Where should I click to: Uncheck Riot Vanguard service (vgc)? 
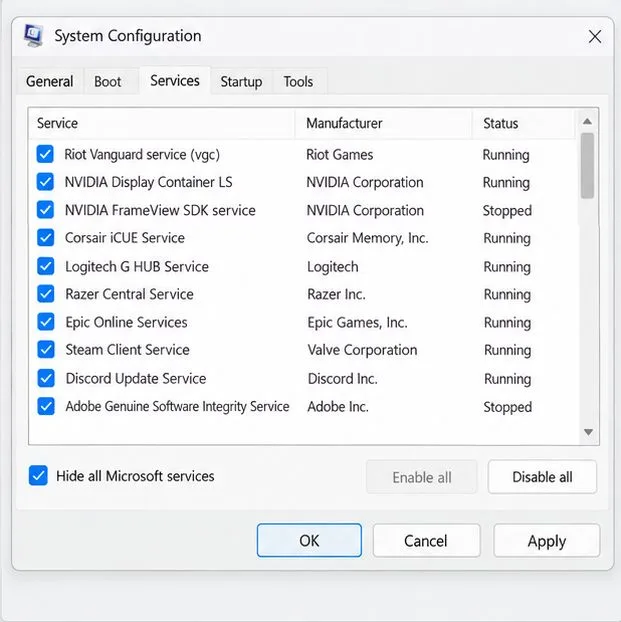tap(45, 154)
